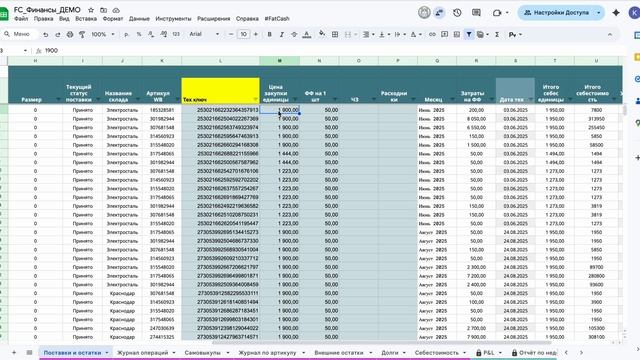This screenshot has height=360, width=640.
Task: Increase font size with plus button
Action: (256, 35)
